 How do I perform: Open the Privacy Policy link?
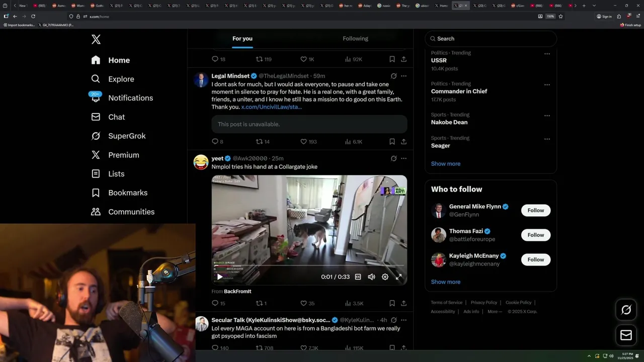click(484, 302)
